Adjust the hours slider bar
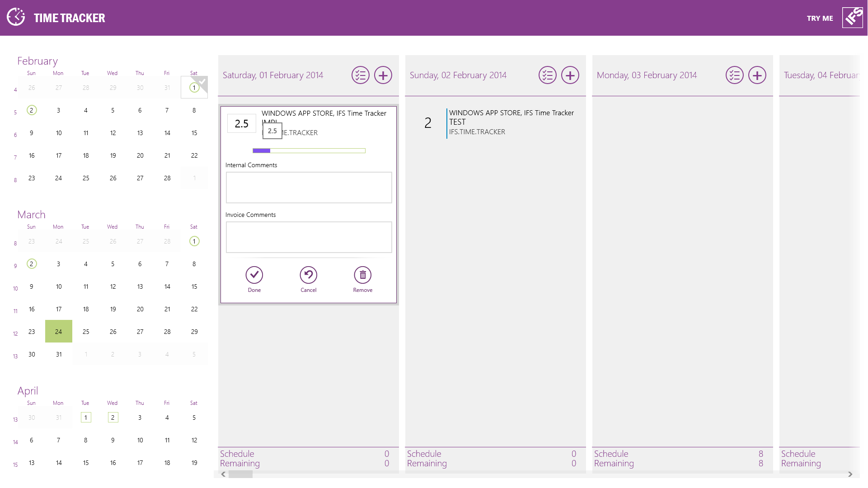 pyautogui.click(x=309, y=151)
